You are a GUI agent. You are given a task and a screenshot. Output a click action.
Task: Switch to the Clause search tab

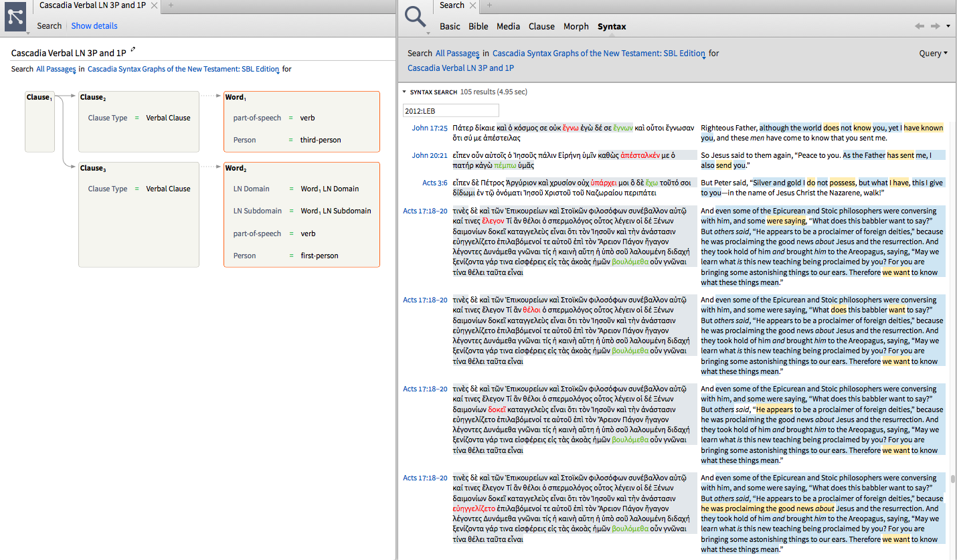click(541, 27)
